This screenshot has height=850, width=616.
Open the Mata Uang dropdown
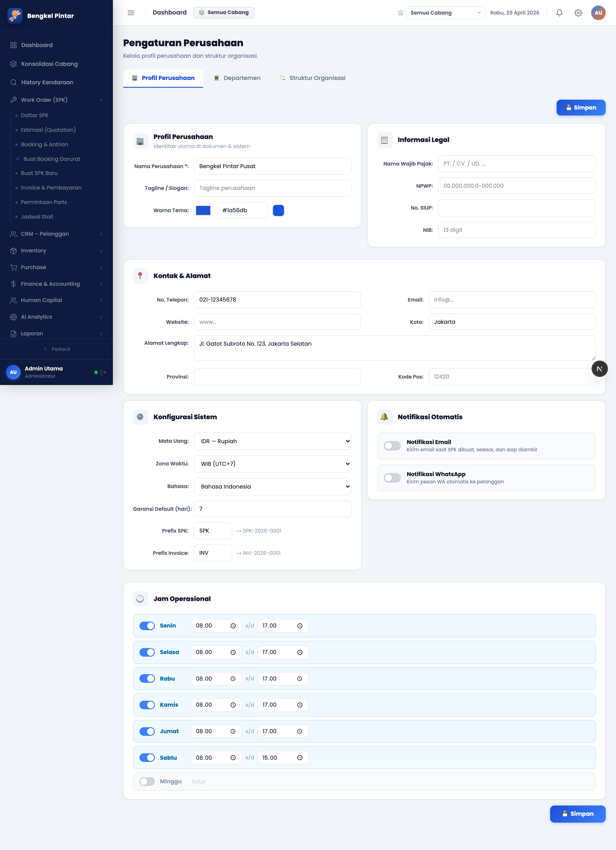coord(272,441)
